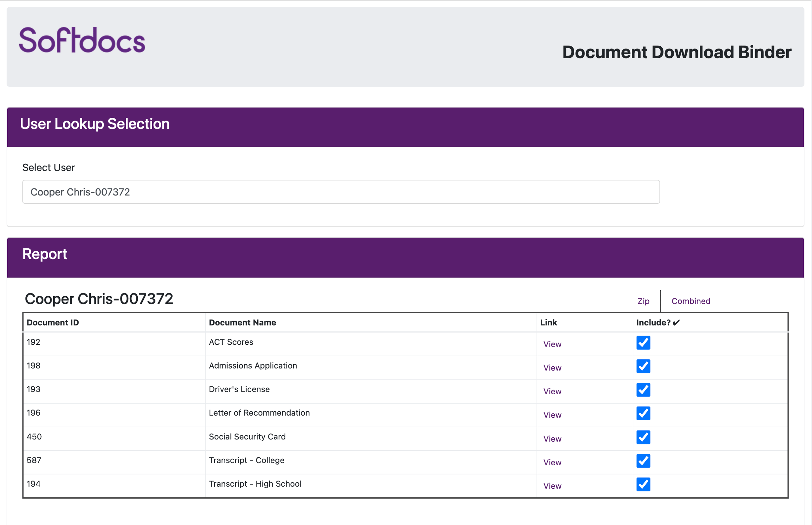
Task: Open the Select User field showing Cooper Chris-007372
Action: 341,192
